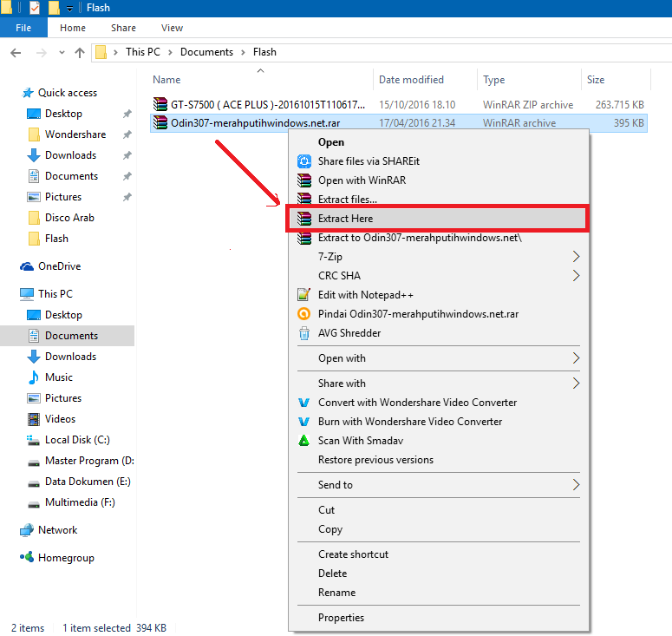Expand the Send to submenu arrow

pos(576,485)
